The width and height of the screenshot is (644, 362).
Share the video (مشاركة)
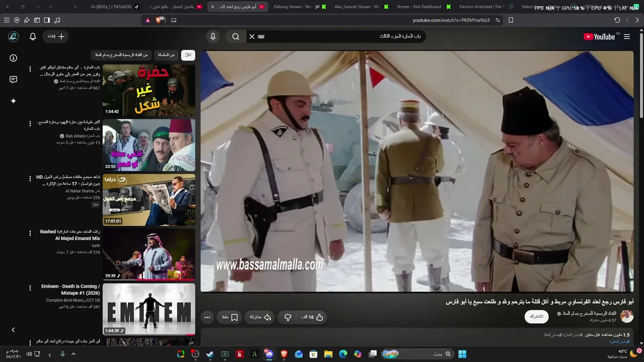tap(261, 317)
